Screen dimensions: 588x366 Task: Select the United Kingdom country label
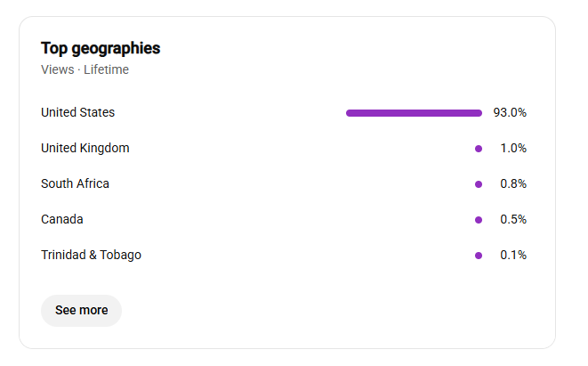pyautogui.click(x=85, y=149)
